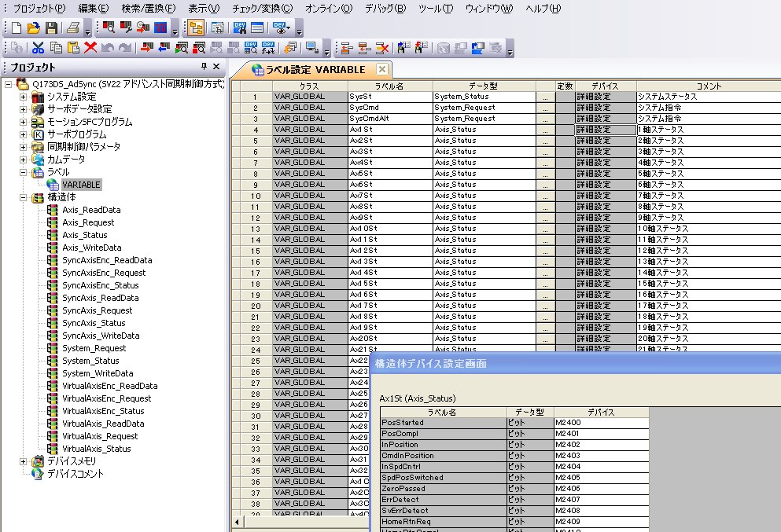This screenshot has width=781, height=532.
Task: Save the project with the floppy icon
Action: pos(51,28)
